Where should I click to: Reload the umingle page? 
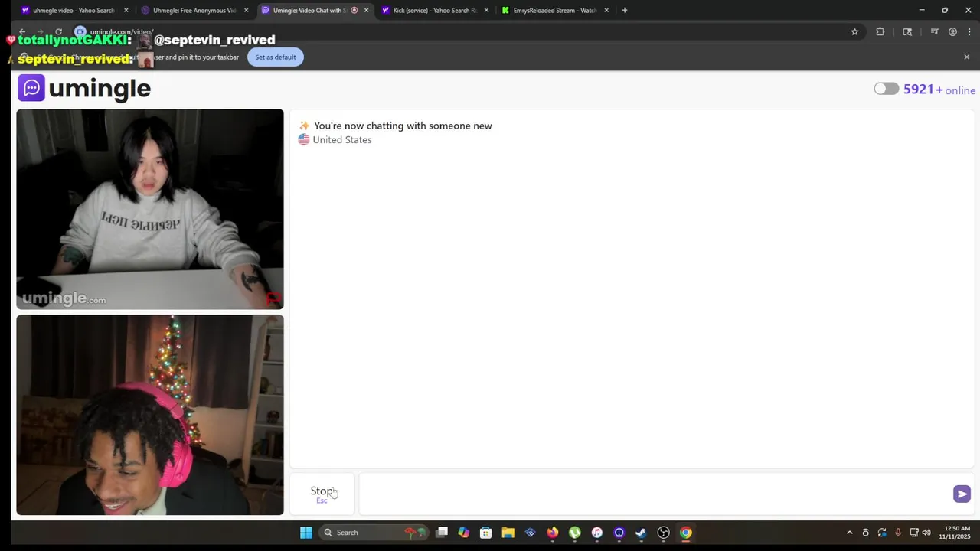(58, 32)
